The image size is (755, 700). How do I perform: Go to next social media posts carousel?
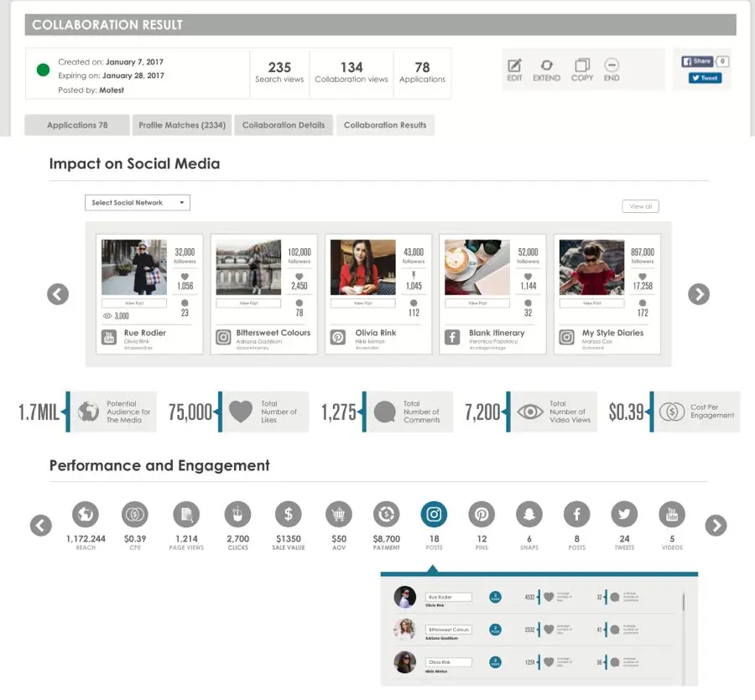[x=698, y=294]
